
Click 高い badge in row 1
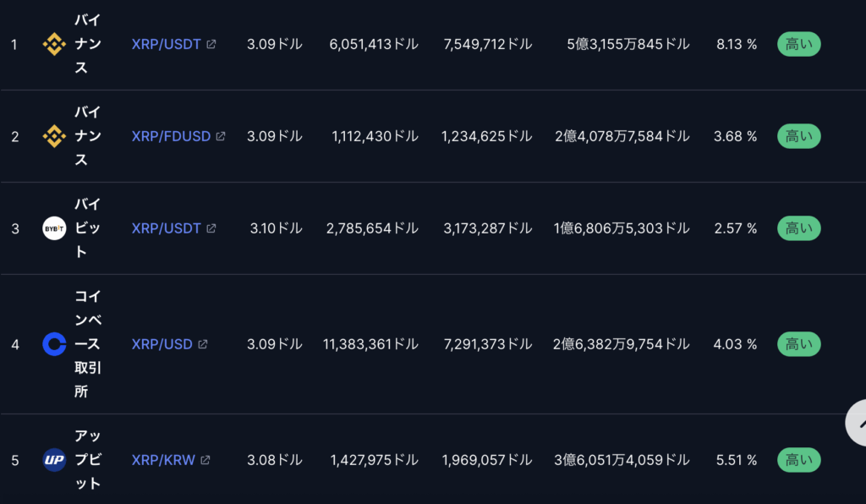798,44
